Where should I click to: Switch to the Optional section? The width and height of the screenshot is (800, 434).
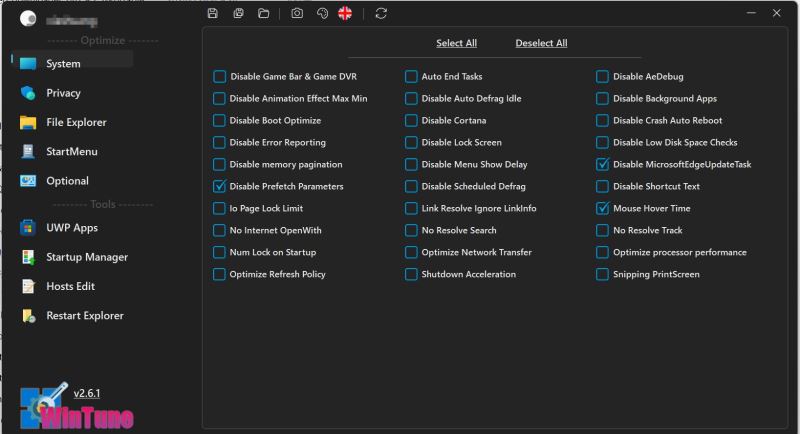tap(67, 181)
